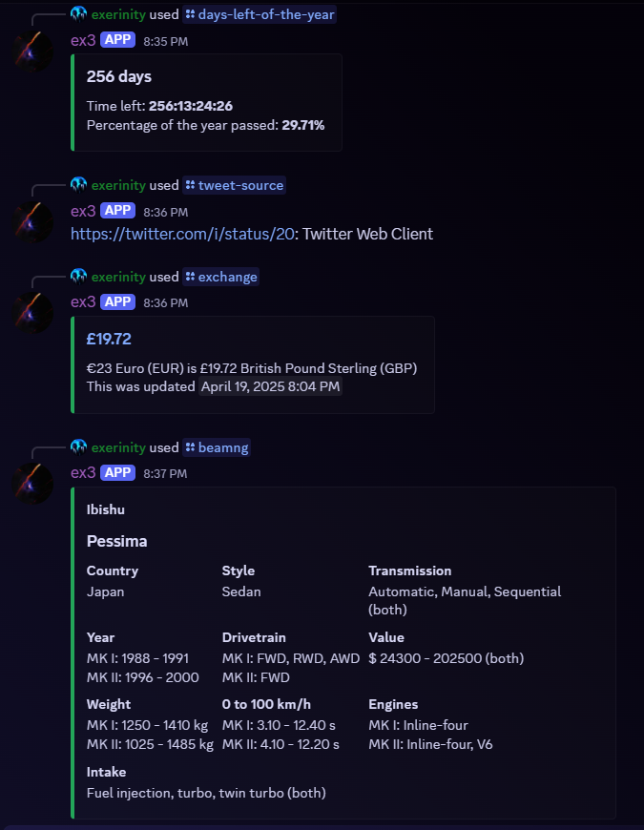Click exerinity's small avatar above exchange command

[79, 277]
